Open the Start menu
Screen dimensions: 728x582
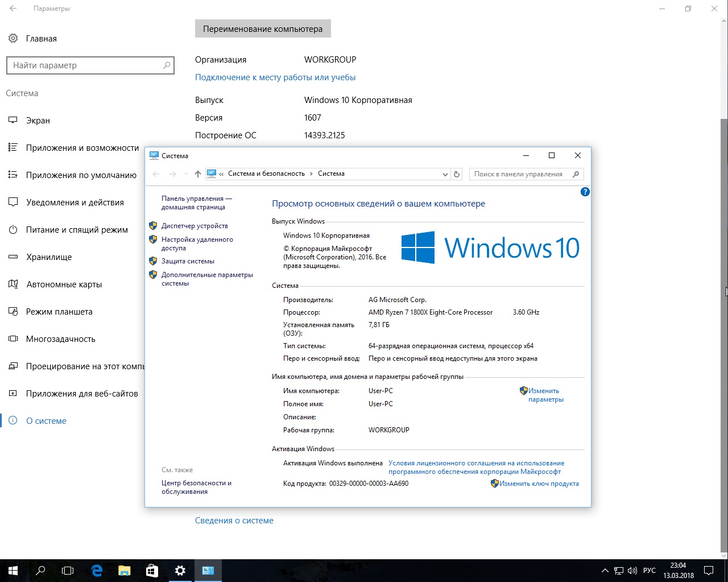click(x=13, y=570)
